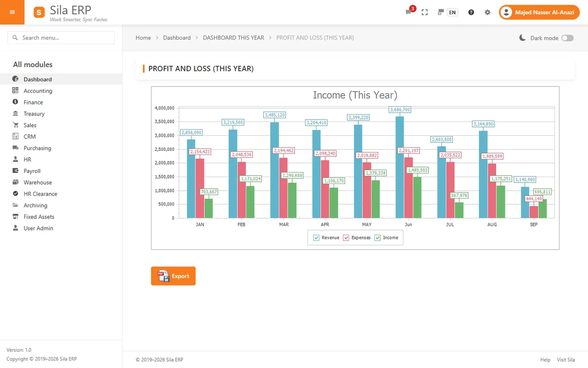Click the Archiving folder icon
The image size is (588, 368).
coord(15,205)
